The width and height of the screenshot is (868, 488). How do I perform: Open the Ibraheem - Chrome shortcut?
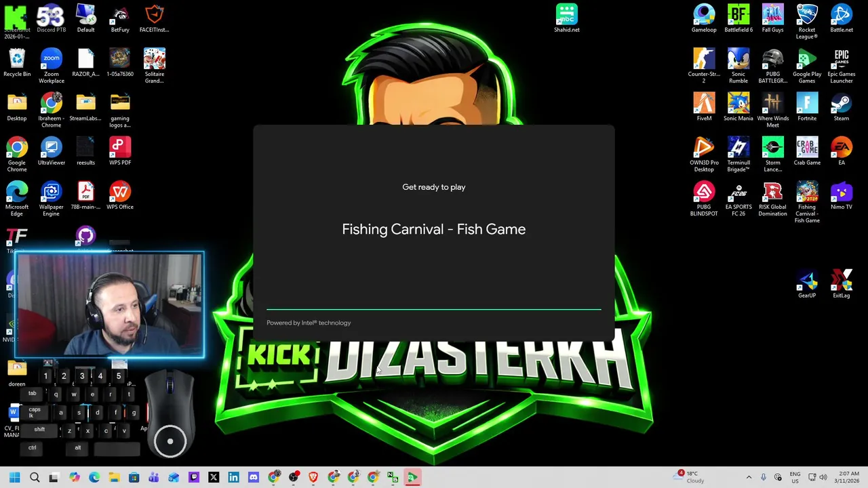[51, 110]
